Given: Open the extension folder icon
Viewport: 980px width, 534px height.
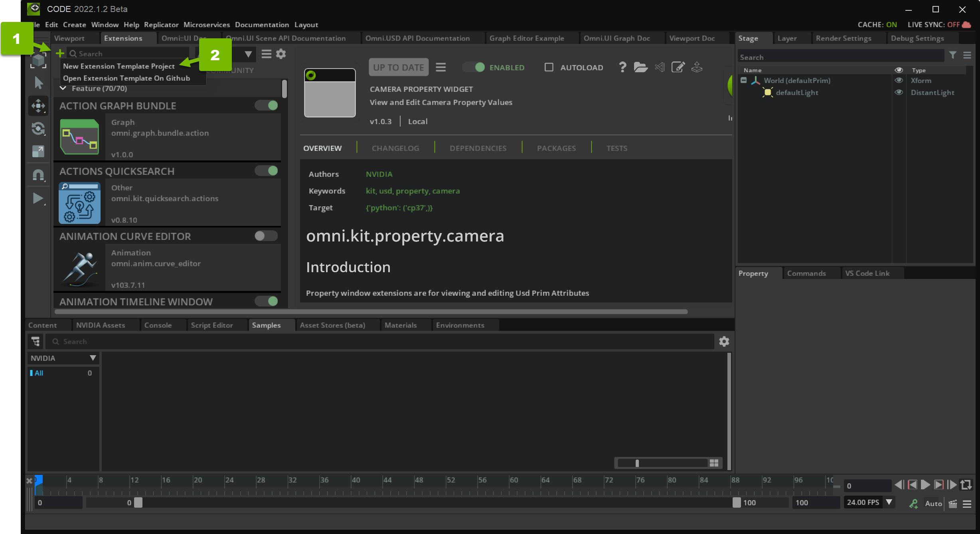Looking at the screenshot, I should point(640,67).
